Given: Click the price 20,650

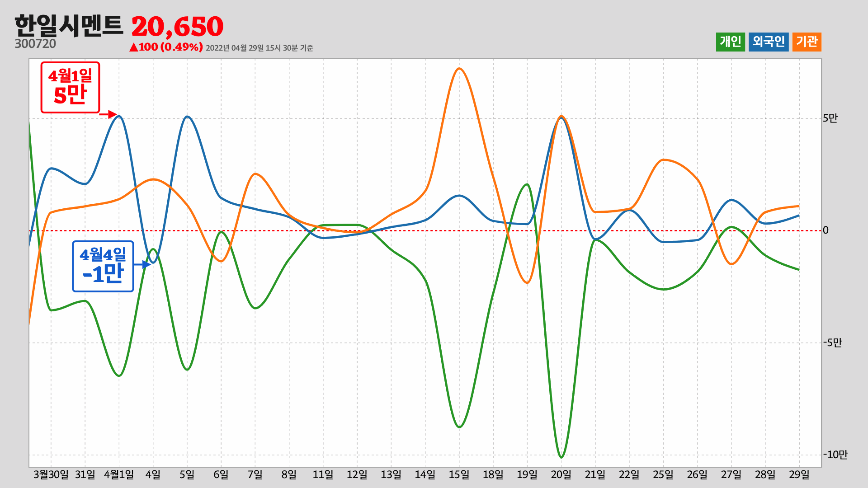Looking at the screenshot, I should [x=177, y=26].
